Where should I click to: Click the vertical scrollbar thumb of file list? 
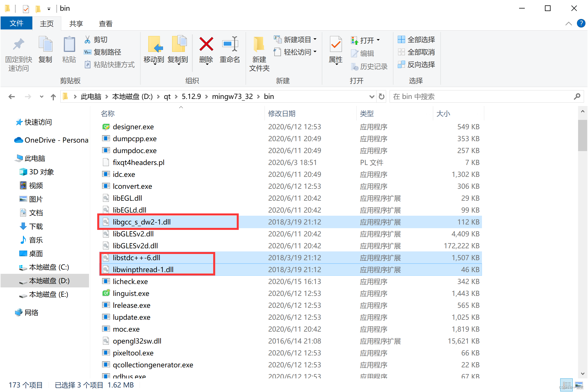click(582, 135)
